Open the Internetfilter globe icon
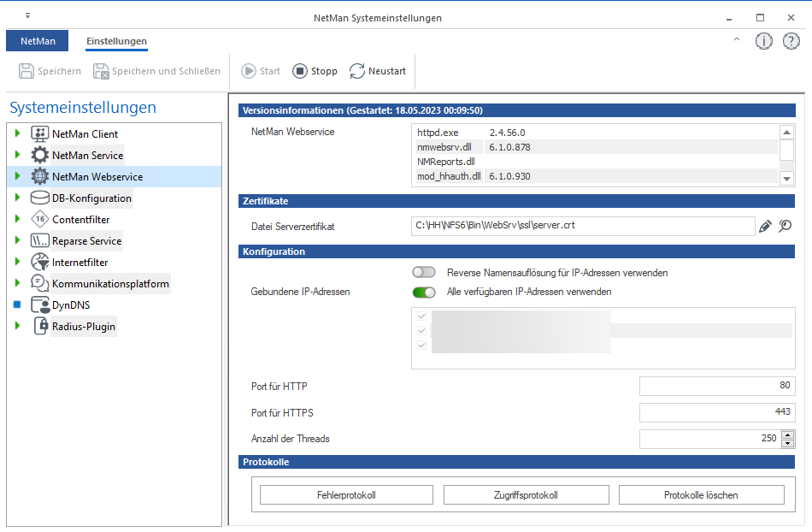The height and width of the screenshot is (532, 812). (39, 261)
